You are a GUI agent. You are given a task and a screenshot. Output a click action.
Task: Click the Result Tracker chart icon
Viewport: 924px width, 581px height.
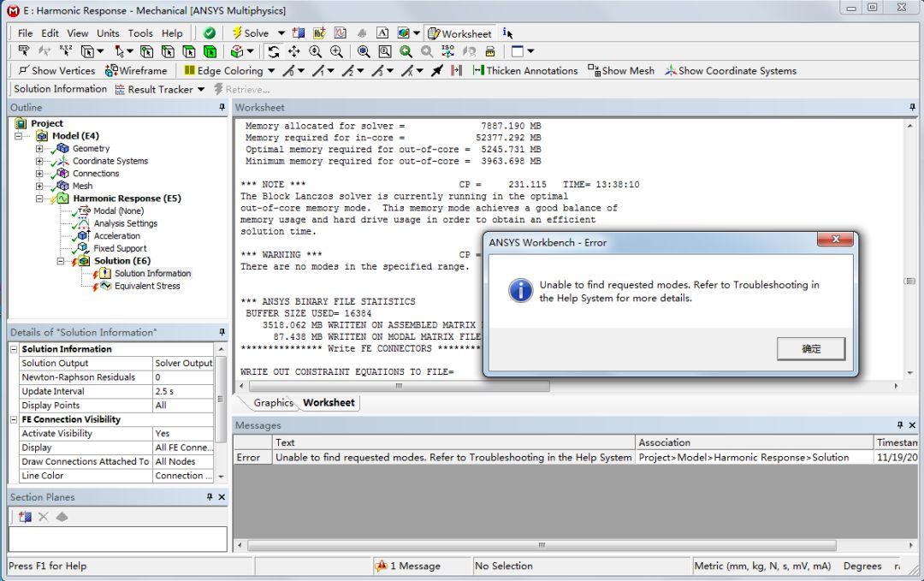click(x=121, y=90)
